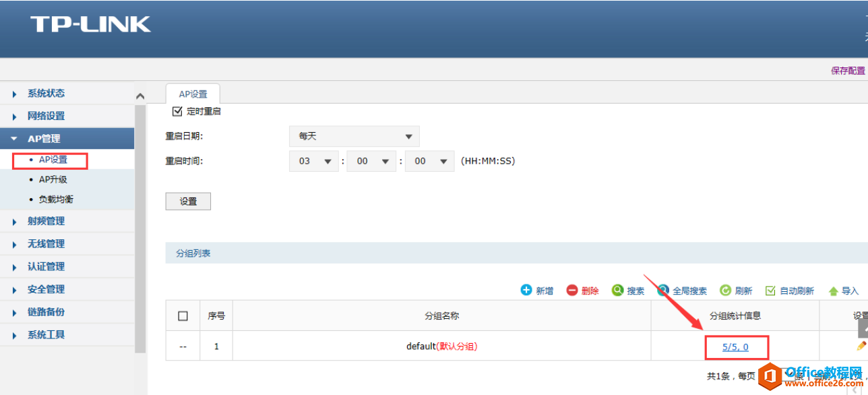Open the minutes dropdown after the hour
Screen dimensions: 868x395
[373, 161]
